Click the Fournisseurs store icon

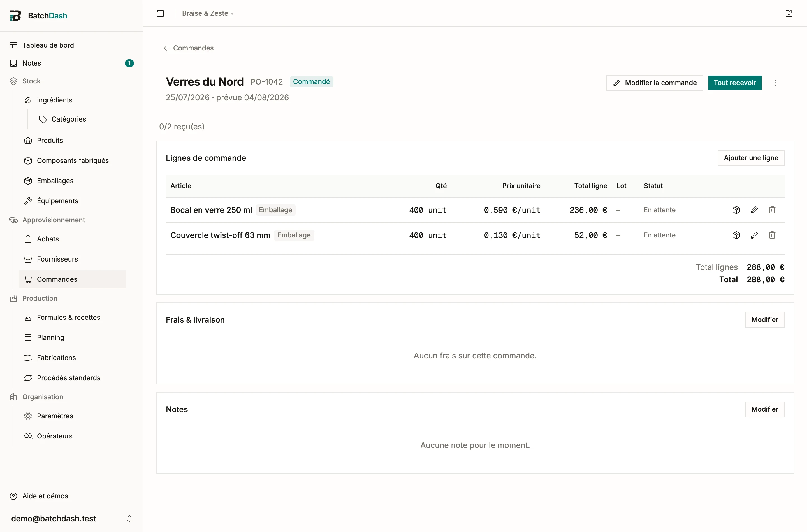28,259
